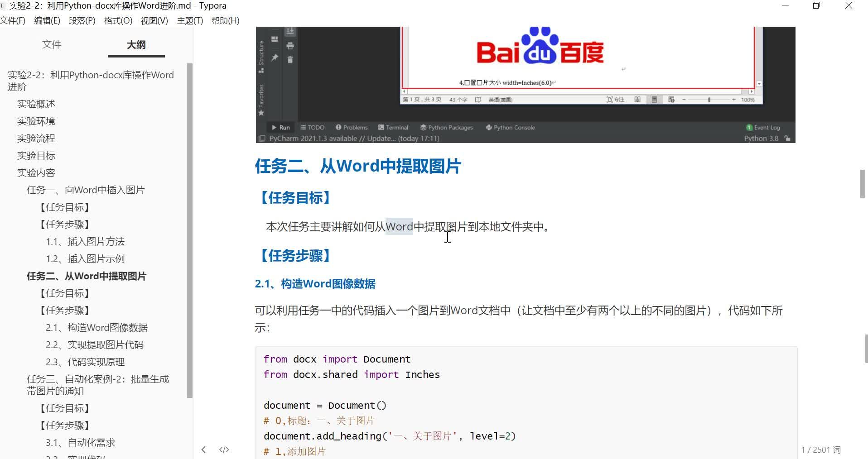
Task: Go to outline item 实验概述
Action: [x=36, y=104]
